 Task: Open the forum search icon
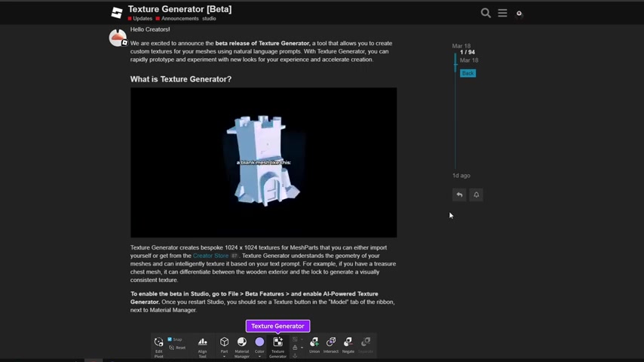point(486,13)
